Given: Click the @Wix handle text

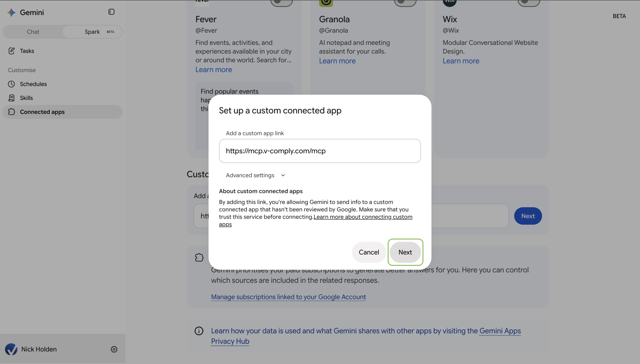Looking at the screenshot, I should point(450,30).
